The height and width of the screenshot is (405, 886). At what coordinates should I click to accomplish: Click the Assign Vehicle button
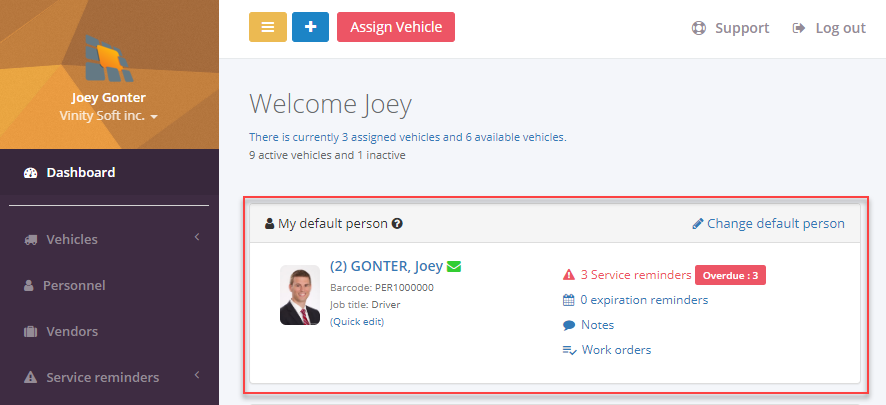[x=396, y=27]
